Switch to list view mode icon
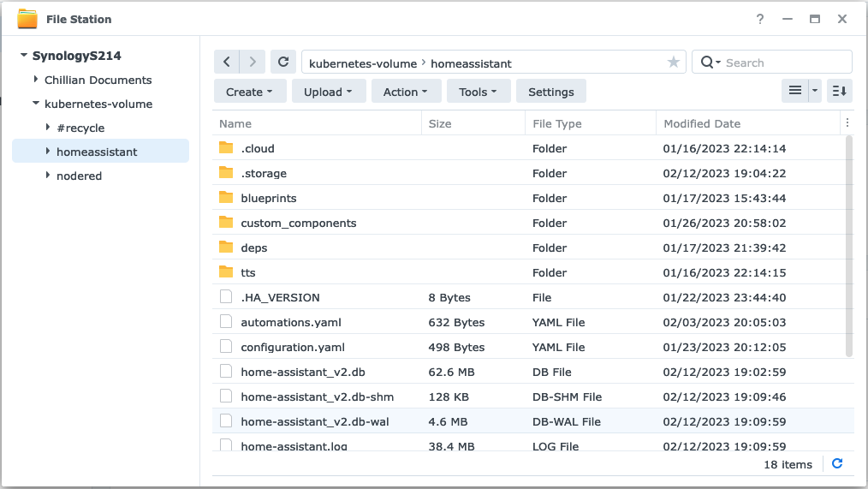 click(795, 90)
